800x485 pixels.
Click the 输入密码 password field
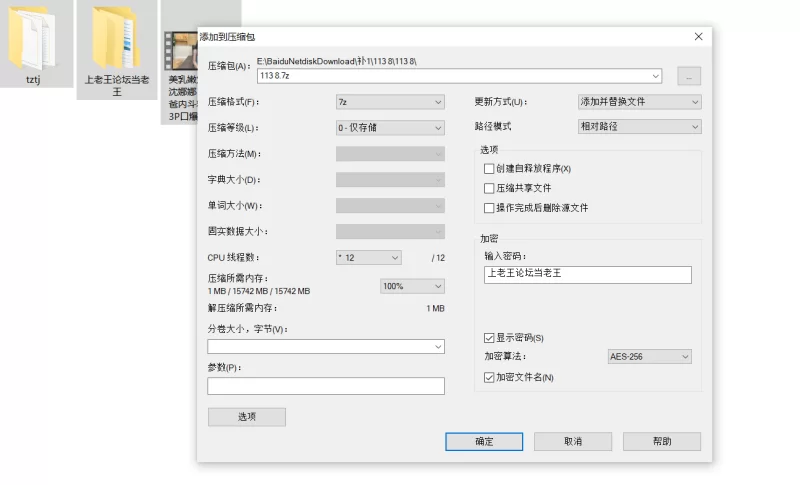click(588, 274)
